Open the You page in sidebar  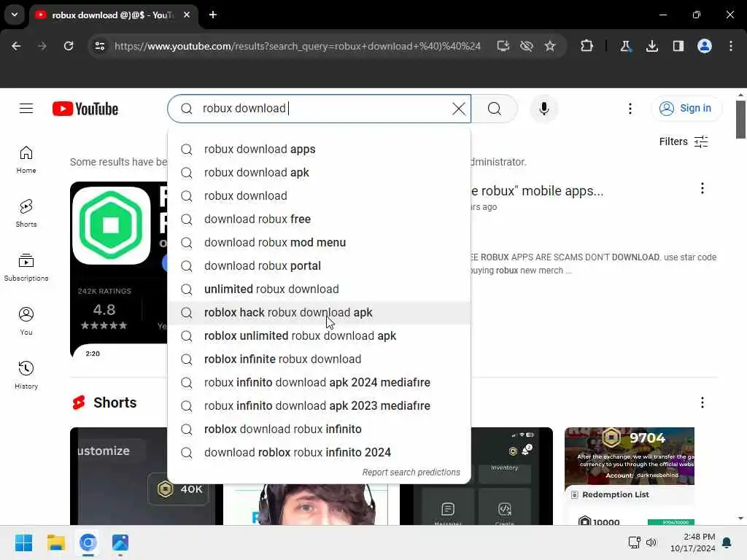click(26, 322)
